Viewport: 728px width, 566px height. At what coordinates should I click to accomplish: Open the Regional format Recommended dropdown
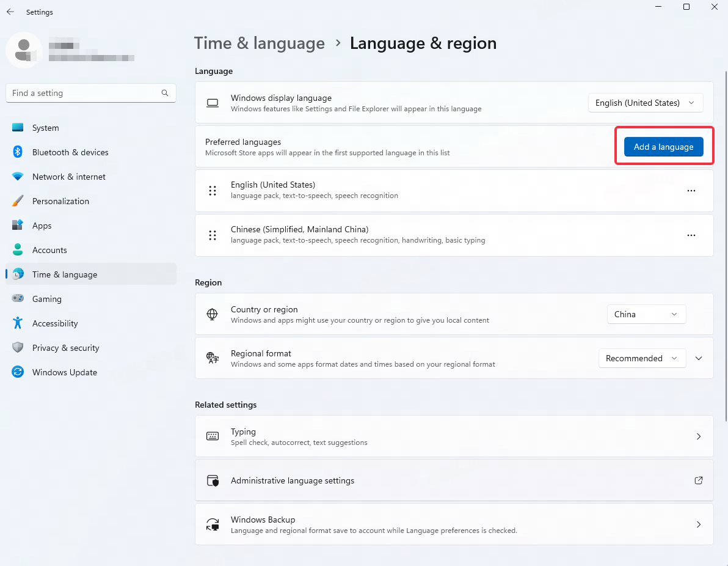642,358
